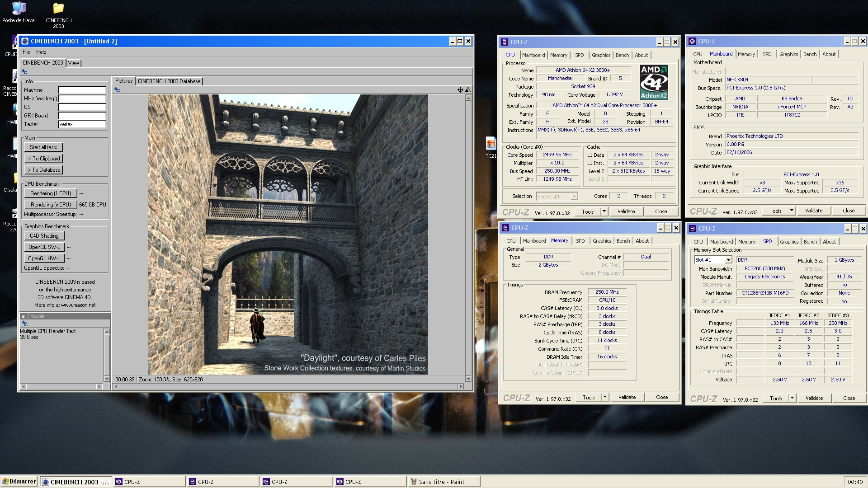Open Tools dropdown arrow in CPU-Z Memory window
868x488 pixels.
[604, 397]
